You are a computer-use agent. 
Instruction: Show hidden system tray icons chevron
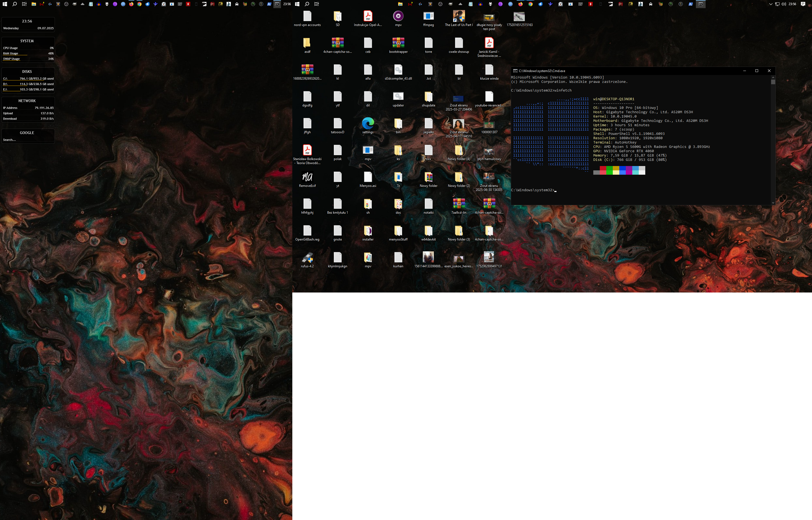[771, 4]
